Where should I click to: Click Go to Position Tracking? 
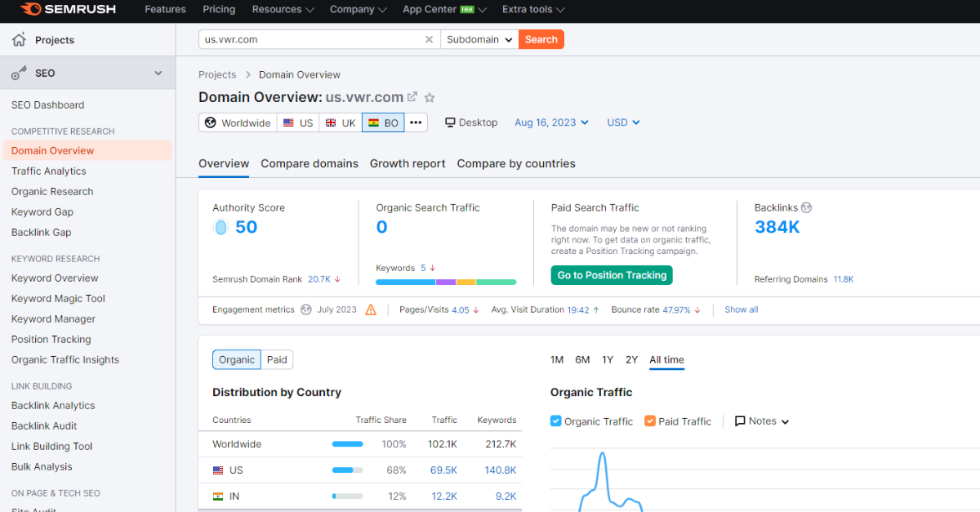[611, 275]
